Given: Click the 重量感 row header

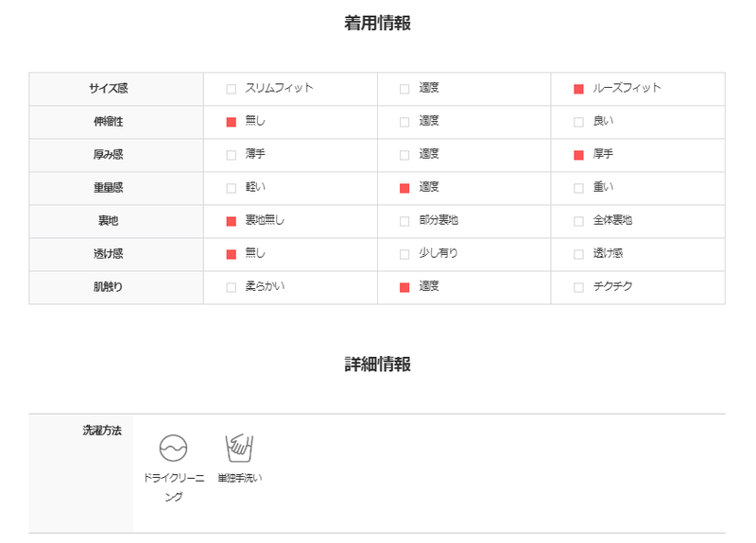Looking at the screenshot, I should pyautogui.click(x=116, y=188).
